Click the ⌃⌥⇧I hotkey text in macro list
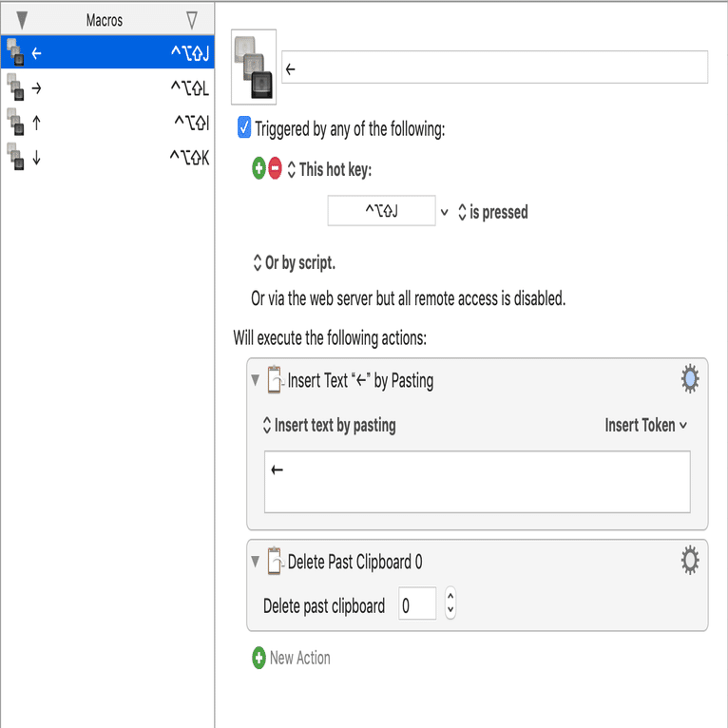728x728 pixels. click(x=192, y=123)
